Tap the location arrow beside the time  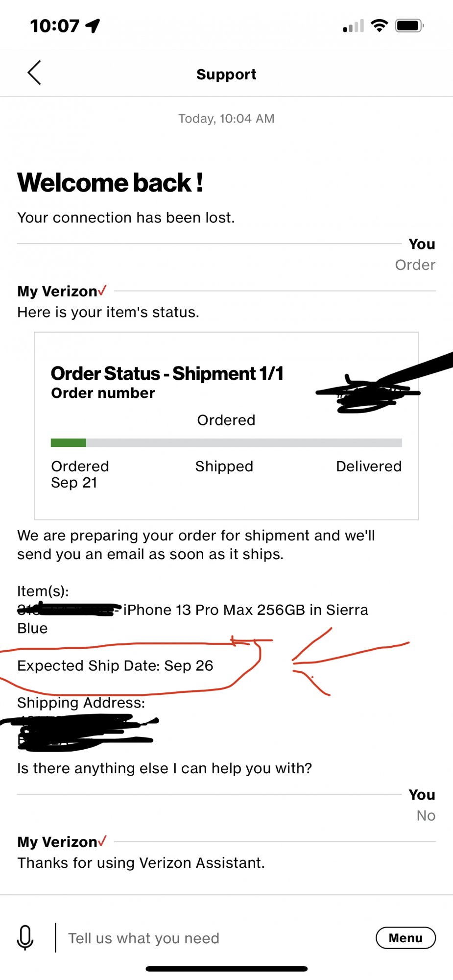point(93,25)
